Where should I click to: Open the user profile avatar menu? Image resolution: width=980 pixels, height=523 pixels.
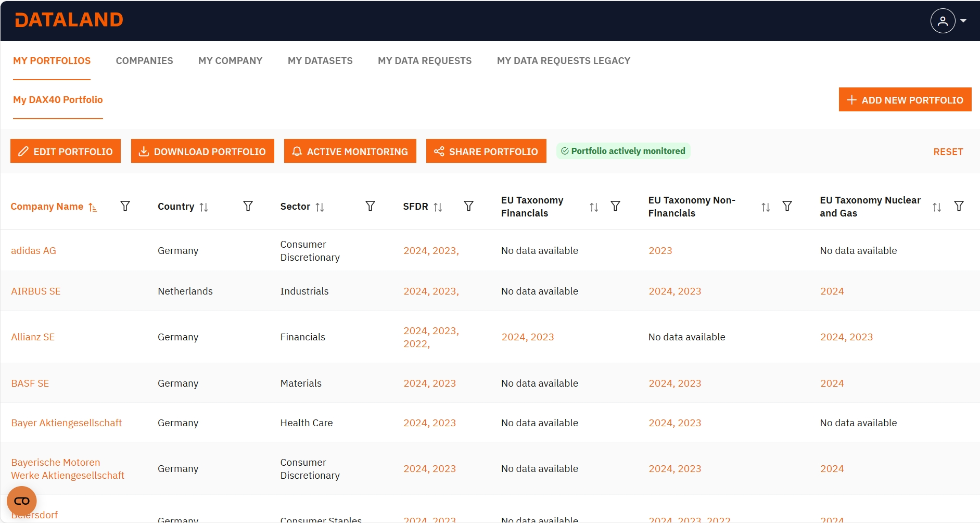(x=943, y=21)
